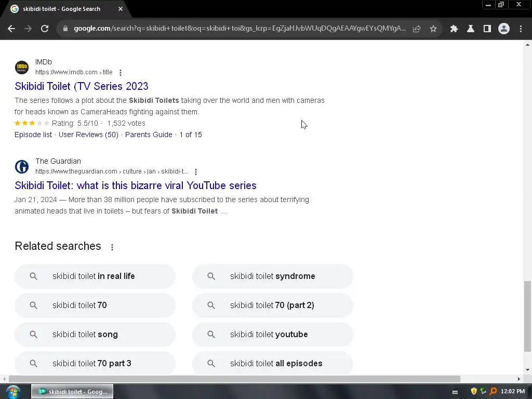This screenshot has width=532, height=399.
Task: Click the scroll down arrow
Action: (527, 370)
